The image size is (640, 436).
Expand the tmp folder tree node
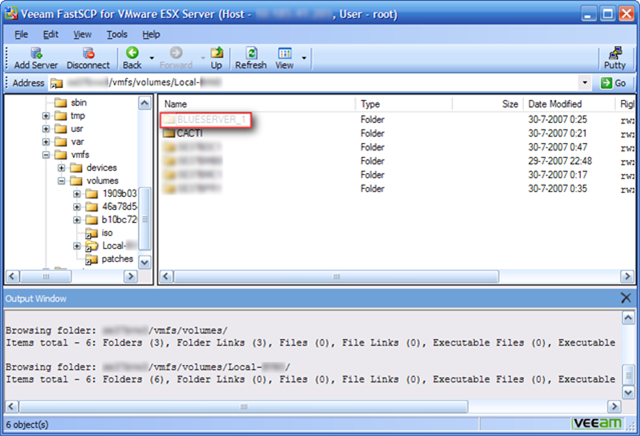click(46, 116)
